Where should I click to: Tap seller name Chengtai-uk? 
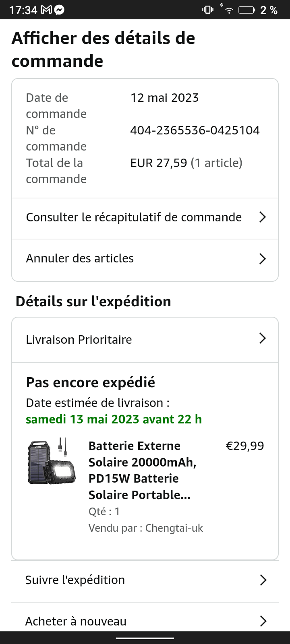pos(174,528)
